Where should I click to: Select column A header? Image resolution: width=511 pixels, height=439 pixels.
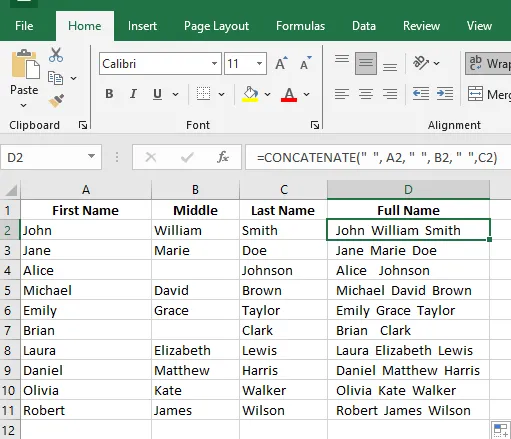point(86,190)
